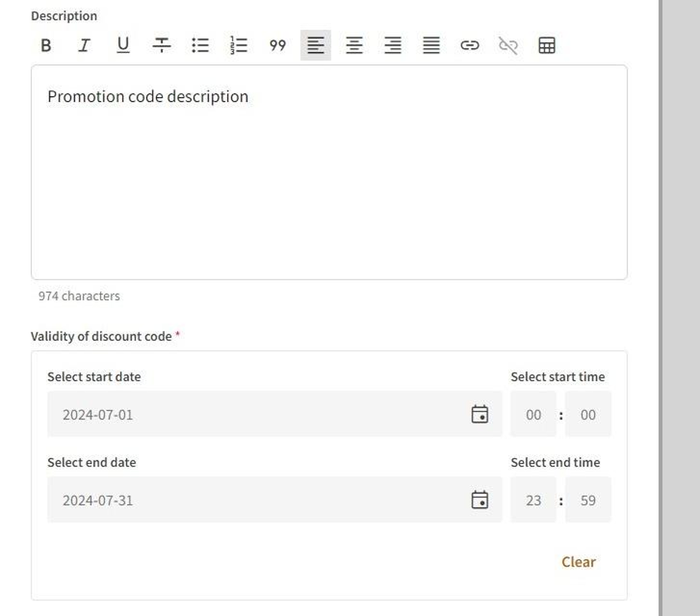This screenshot has width=700, height=616.
Task: Apply italic formatting to description text
Action: (x=84, y=45)
